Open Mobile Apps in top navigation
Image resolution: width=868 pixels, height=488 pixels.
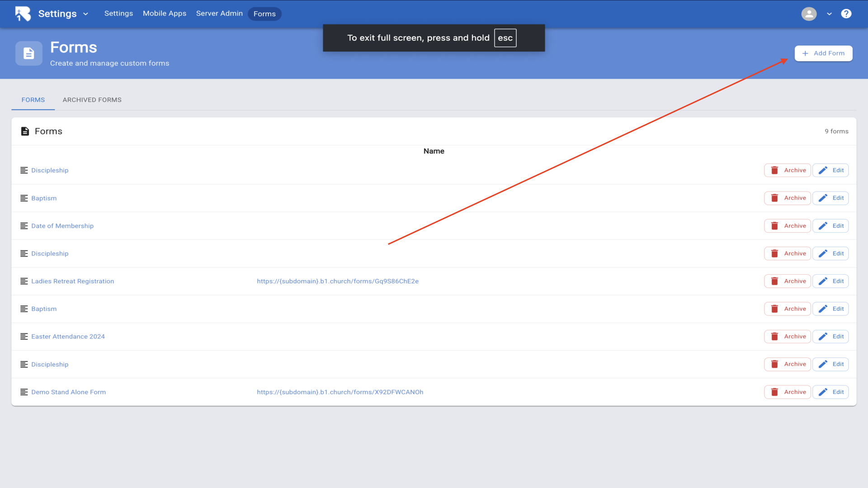click(x=165, y=14)
